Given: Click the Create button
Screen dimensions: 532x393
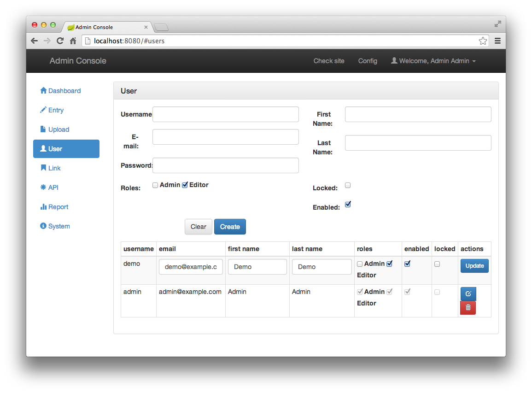Looking at the screenshot, I should click(x=230, y=227).
